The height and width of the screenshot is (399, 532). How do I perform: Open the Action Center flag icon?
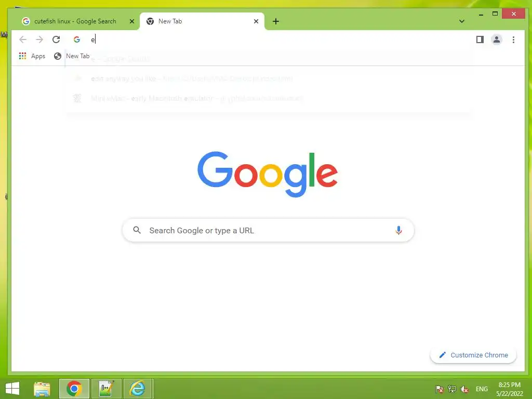[439, 389]
